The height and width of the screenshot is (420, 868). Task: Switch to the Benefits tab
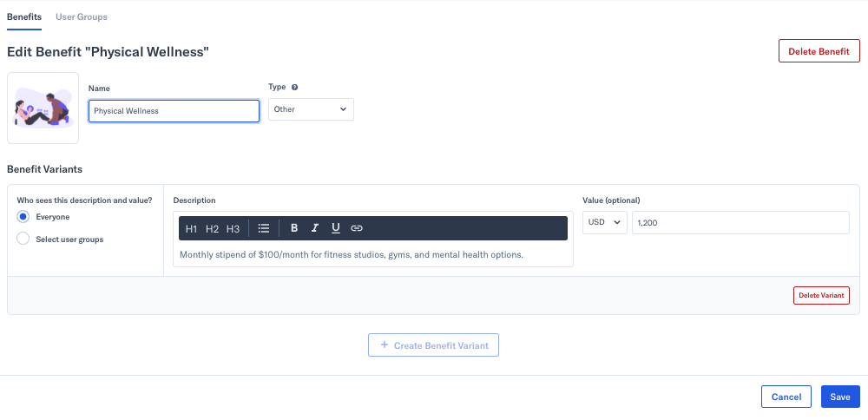[x=24, y=17]
